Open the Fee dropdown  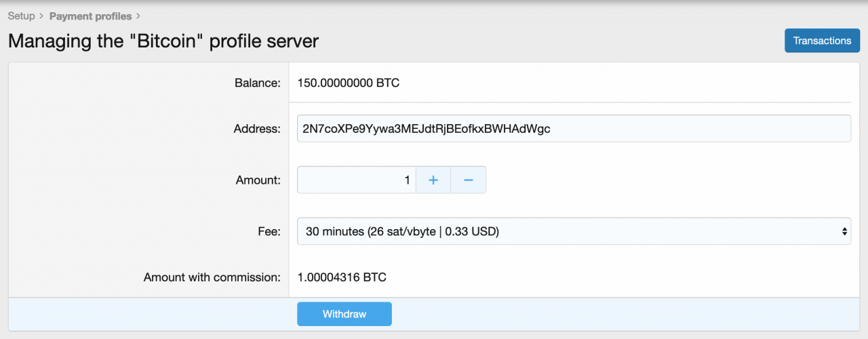click(574, 231)
